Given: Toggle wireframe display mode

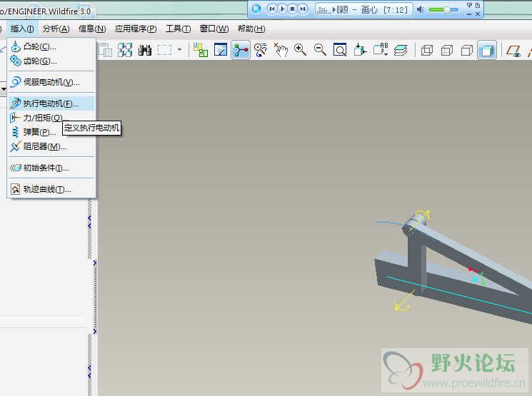Looking at the screenshot, I should tap(427, 50).
